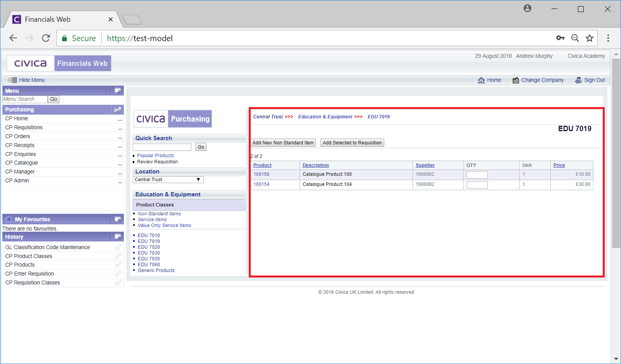Open the Central Trust location dropdown
Image resolution: width=621 pixels, height=364 pixels.
(x=168, y=180)
